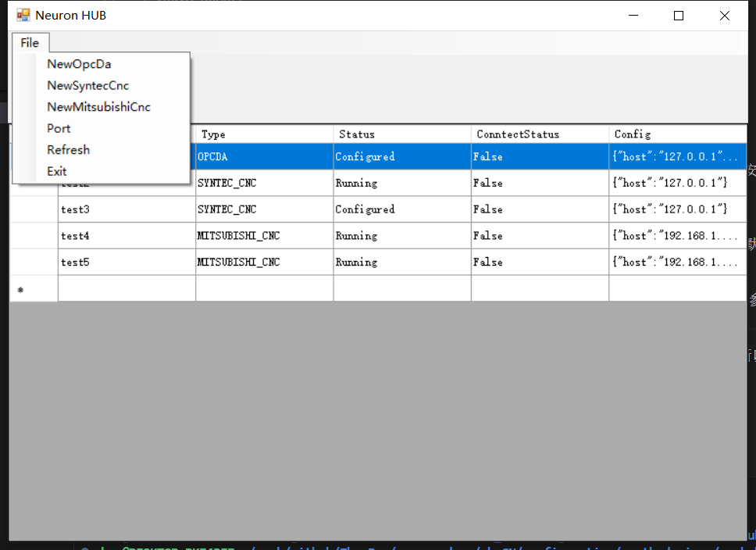Sort by the Type column header
This screenshot has width=756, height=550.
click(264, 134)
